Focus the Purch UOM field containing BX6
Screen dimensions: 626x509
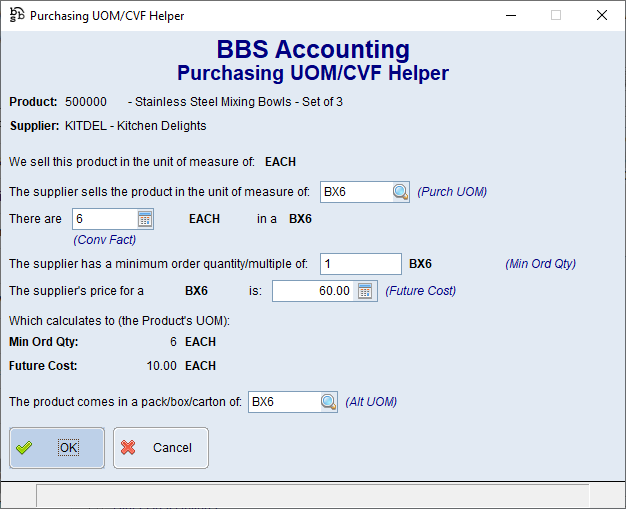tap(355, 192)
